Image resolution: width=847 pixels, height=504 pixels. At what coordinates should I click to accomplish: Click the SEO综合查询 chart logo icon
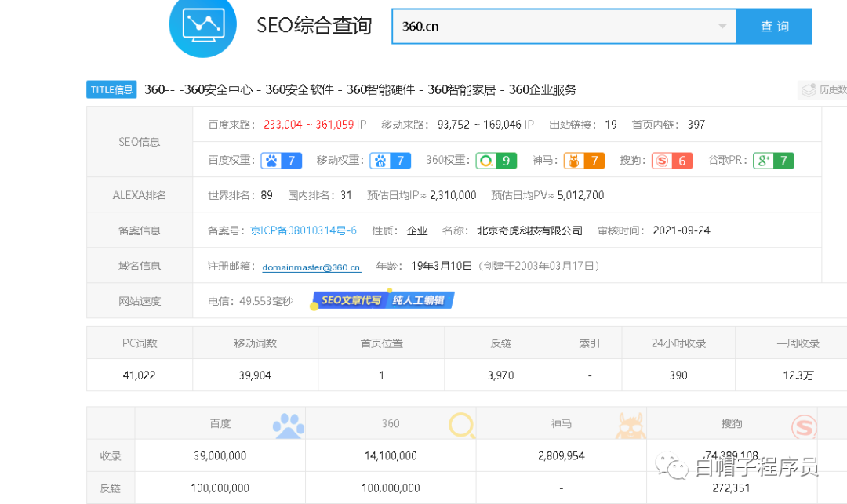(202, 24)
